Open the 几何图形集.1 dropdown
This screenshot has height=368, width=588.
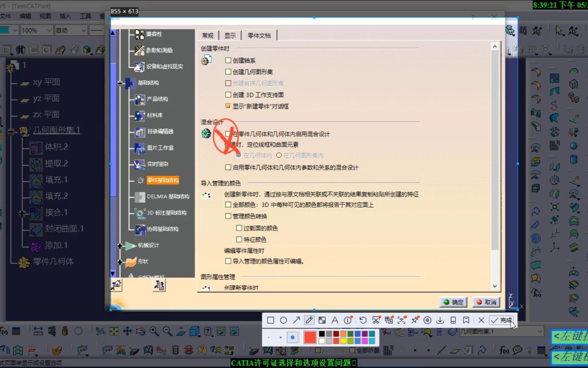coord(540,331)
